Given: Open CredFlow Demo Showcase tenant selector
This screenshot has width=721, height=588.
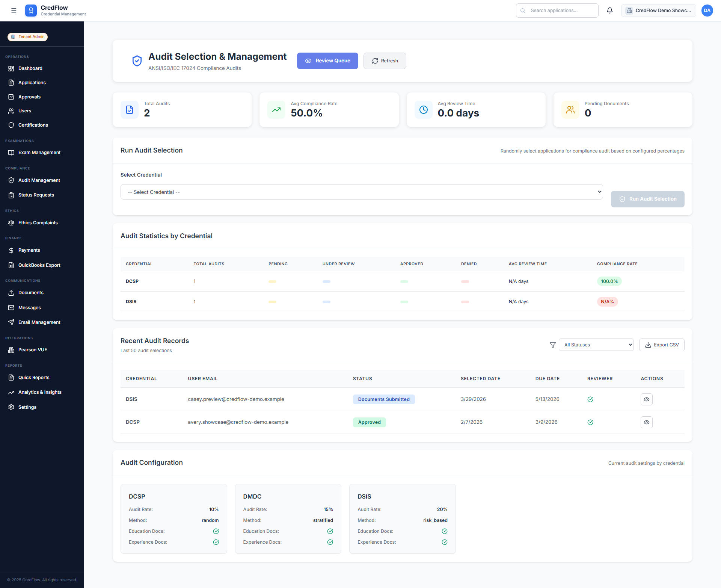Looking at the screenshot, I should (x=658, y=11).
